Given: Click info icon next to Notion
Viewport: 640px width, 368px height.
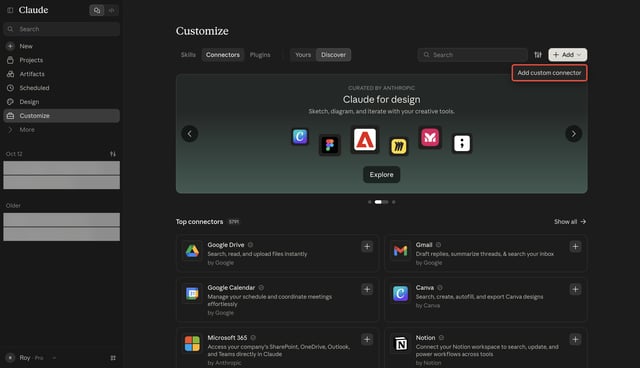Looking at the screenshot, I should pyautogui.click(x=441, y=338).
